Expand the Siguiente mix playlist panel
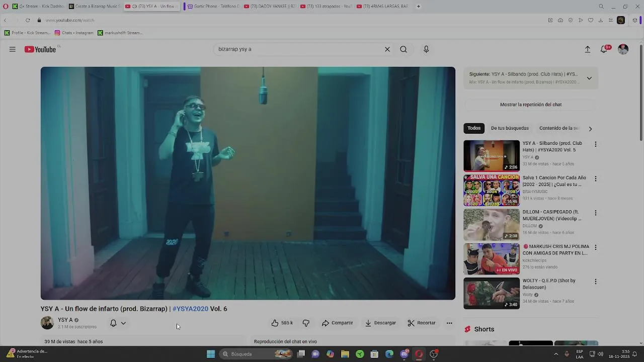Screen dimensions: 644x362 (x=589, y=78)
